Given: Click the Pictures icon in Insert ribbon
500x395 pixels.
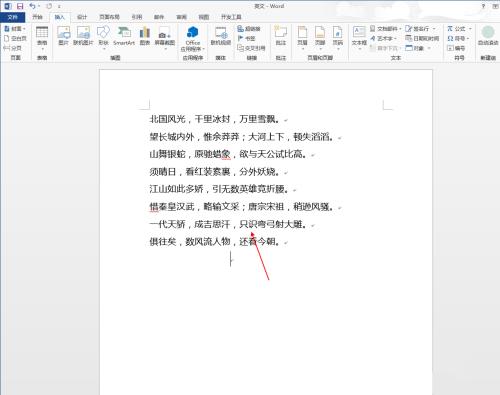Looking at the screenshot, I should click(x=63, y=36).
